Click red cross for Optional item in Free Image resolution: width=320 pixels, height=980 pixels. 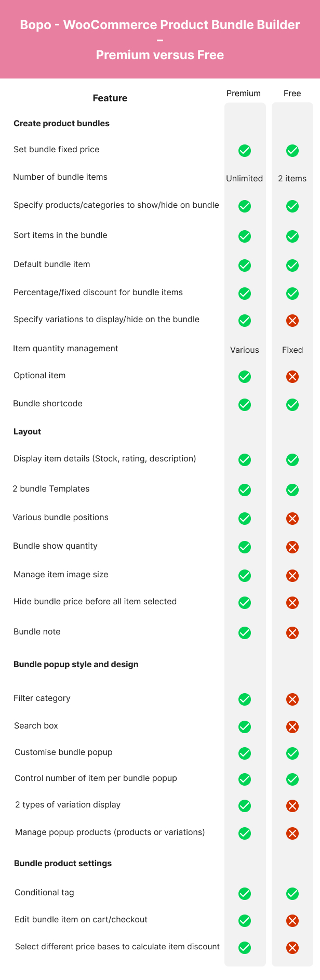(x=292, y=377)
